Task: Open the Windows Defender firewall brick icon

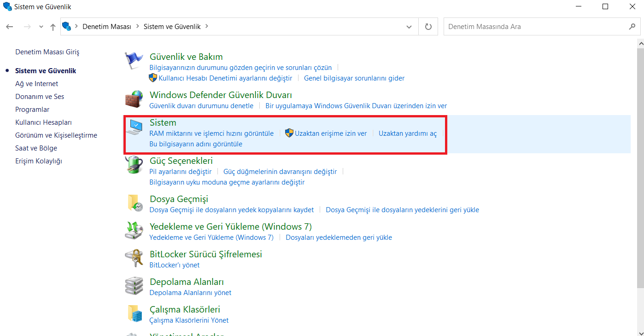Action: pos(135,99)
